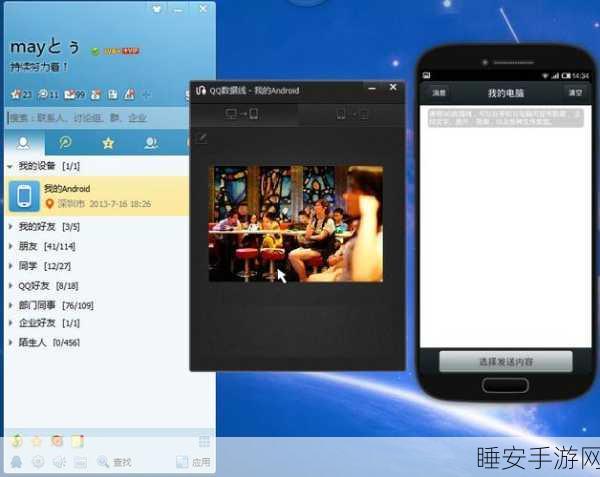Click the 企业 link in search box
Viewport: 600px width, 477px height.
(x=137, y=118)
